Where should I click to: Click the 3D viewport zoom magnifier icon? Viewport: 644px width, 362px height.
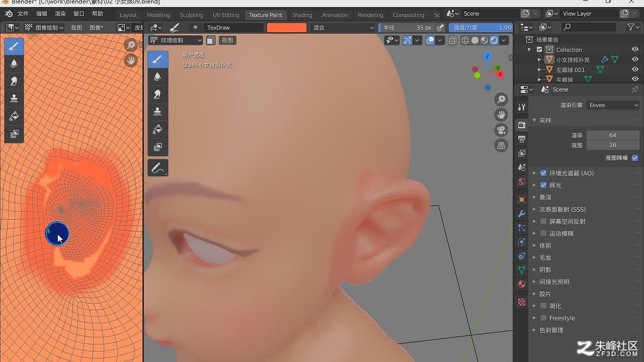501,100
